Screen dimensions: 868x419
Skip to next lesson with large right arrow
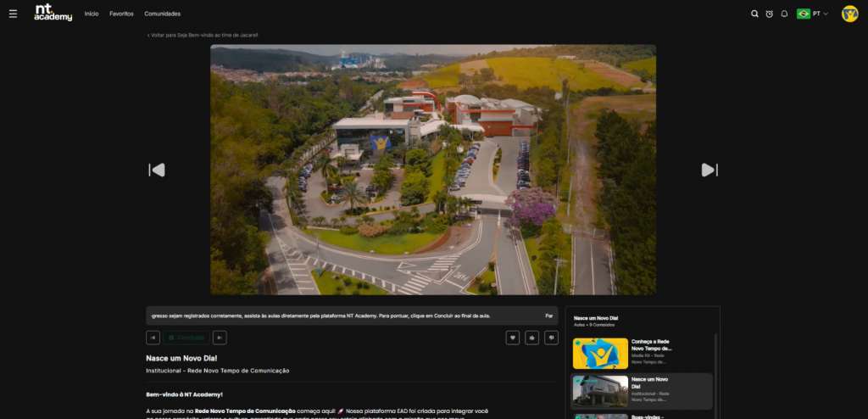[x=709, y=170]
